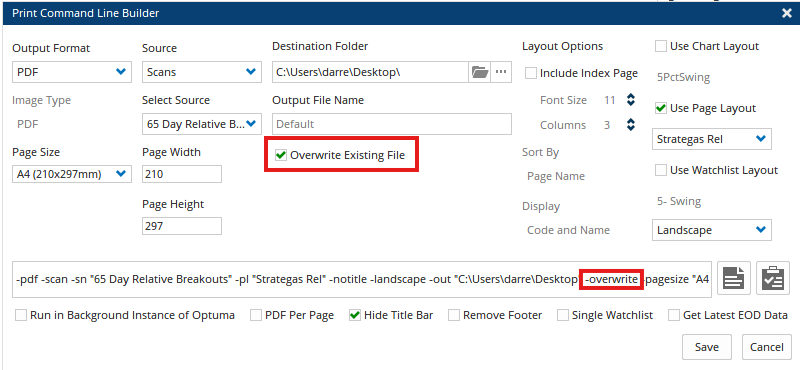Click into the Page Height field
Viewport: 800px width, 370px height.
[182, 226]
